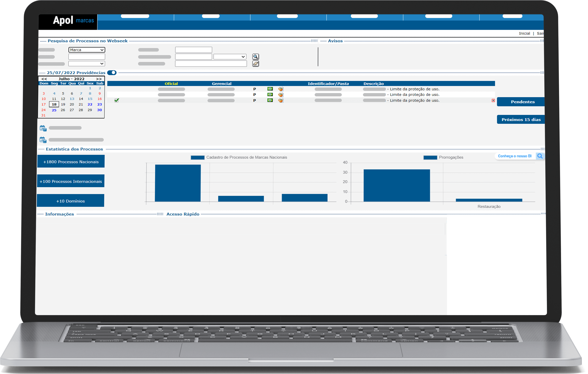Open palette icon in the green-checkmark row
This screenshot has width=588, height=374.
pyautogui.click(x=281, y=100)
